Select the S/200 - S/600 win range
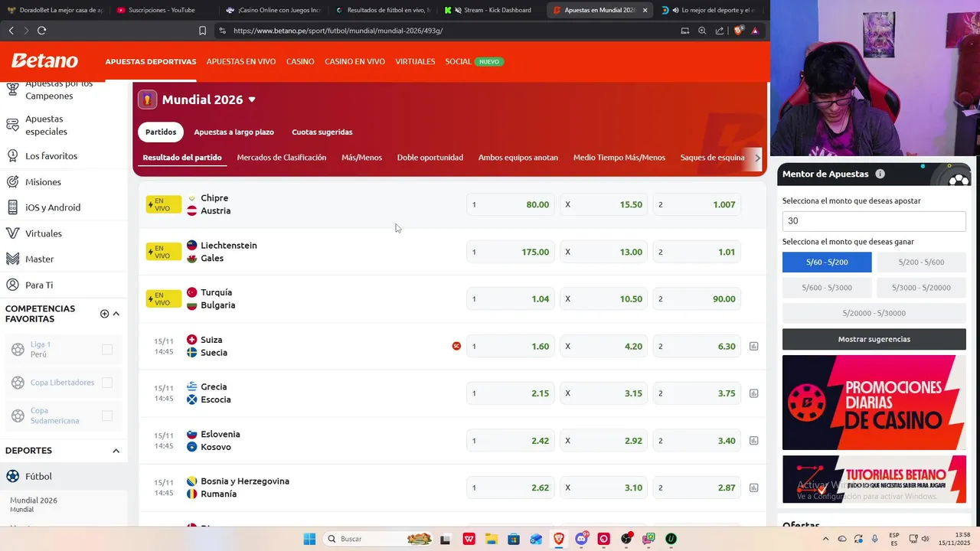This screenshot has height=551, width=980. tap(921, 262)
